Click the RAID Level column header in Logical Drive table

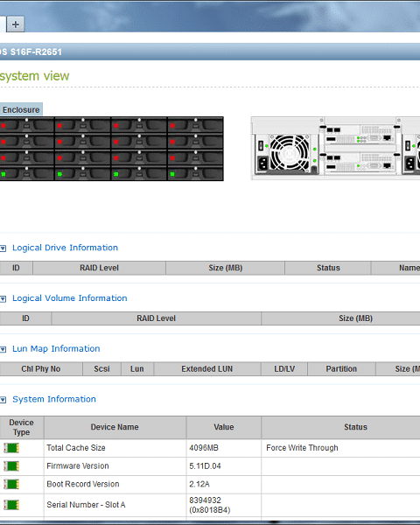(99, 268)
